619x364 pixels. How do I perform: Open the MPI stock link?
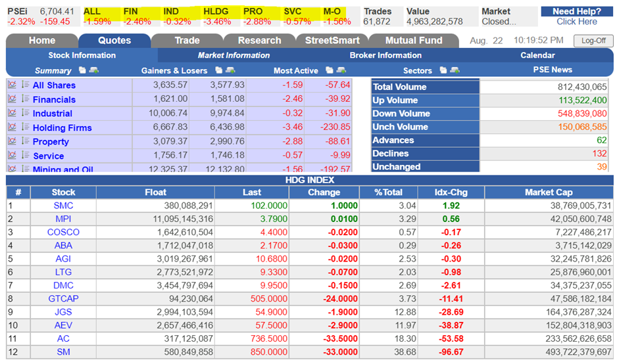(63, 219)
